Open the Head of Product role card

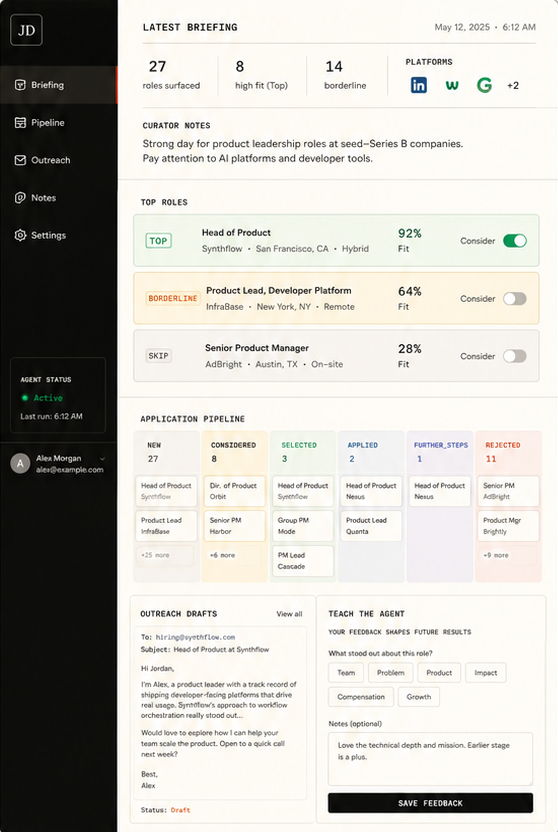[336, 241]
